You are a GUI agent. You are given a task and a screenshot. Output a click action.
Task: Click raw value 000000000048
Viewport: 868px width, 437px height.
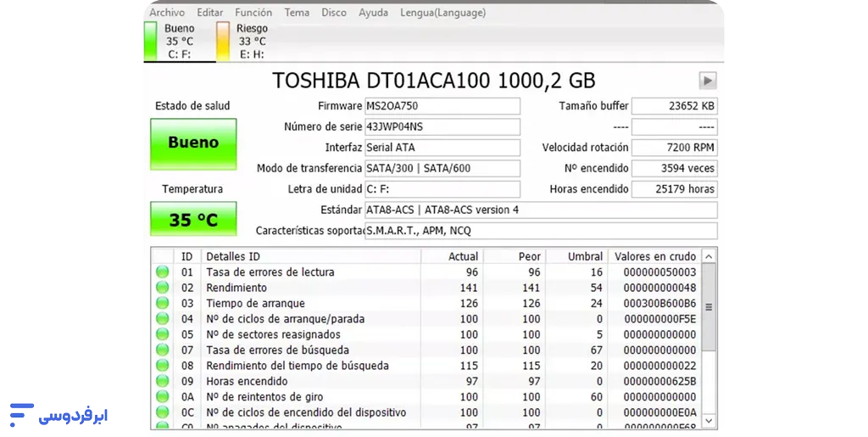click(659, 288)
